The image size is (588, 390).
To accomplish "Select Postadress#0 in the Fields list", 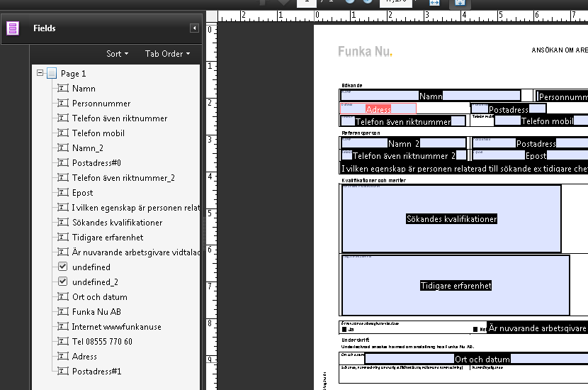I will click(96, 163).
